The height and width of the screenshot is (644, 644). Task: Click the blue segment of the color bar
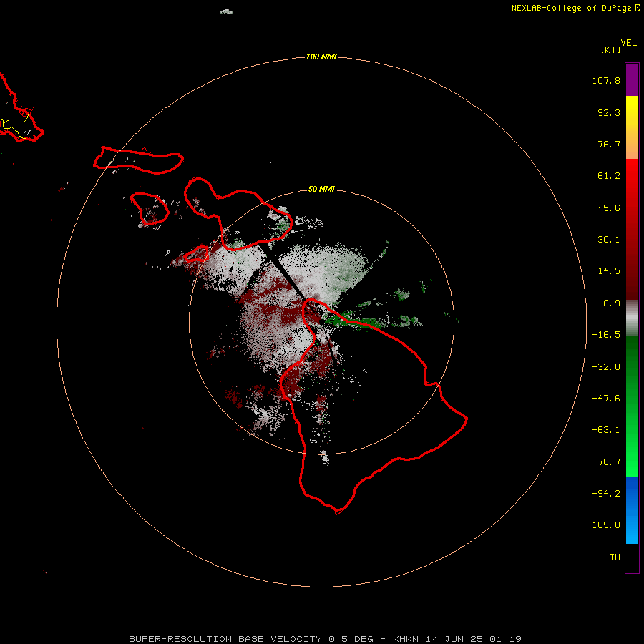point(632,510)
